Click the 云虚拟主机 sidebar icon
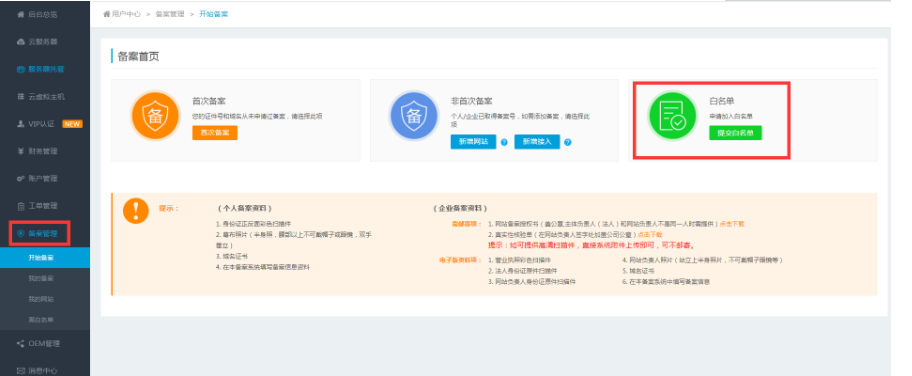The width and height of the screenshot is (912, 376). (x=21, y=97)
